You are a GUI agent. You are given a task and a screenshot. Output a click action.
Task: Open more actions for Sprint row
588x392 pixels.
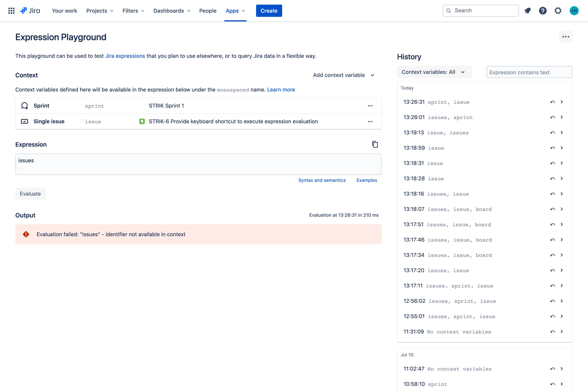[370, 106]
